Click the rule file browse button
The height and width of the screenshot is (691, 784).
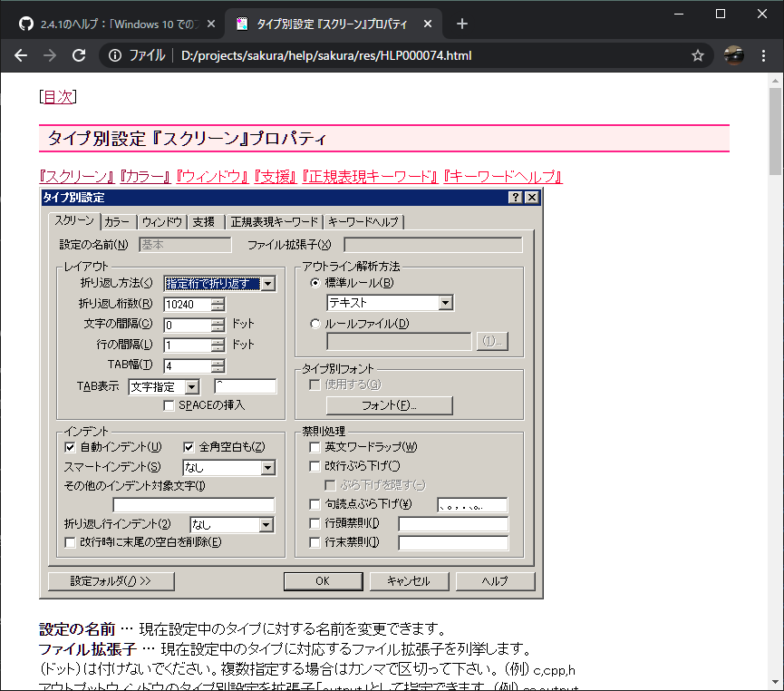[x=492, y=341]
